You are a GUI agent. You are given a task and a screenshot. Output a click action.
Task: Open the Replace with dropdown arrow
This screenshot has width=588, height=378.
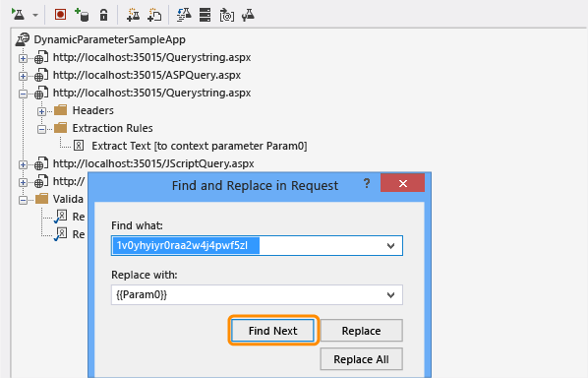click(x=390, y=295)
